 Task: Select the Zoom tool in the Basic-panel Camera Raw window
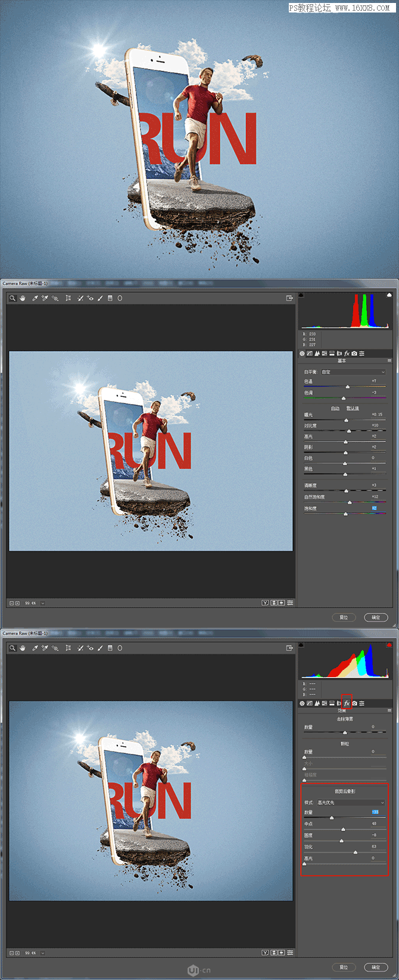(x=12, y=298)
